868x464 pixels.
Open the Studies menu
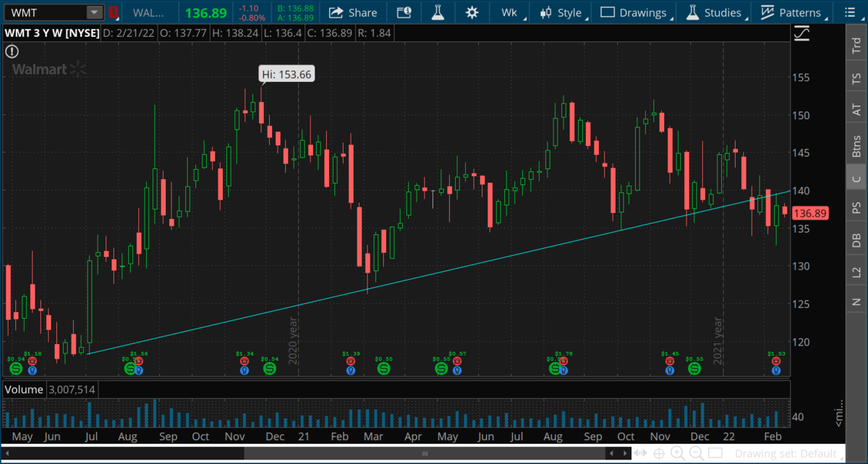(715, 12)
